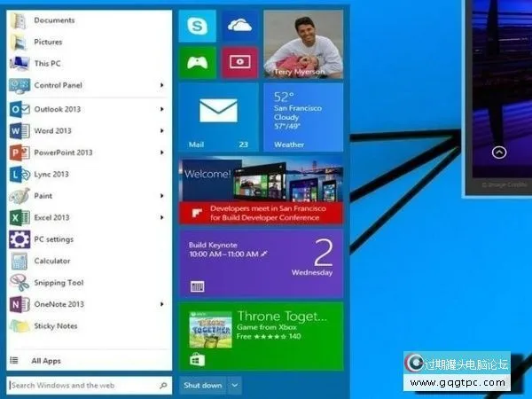Show All Apps list
This screenshot has width=532, height=399.
[x=46, y=361]
